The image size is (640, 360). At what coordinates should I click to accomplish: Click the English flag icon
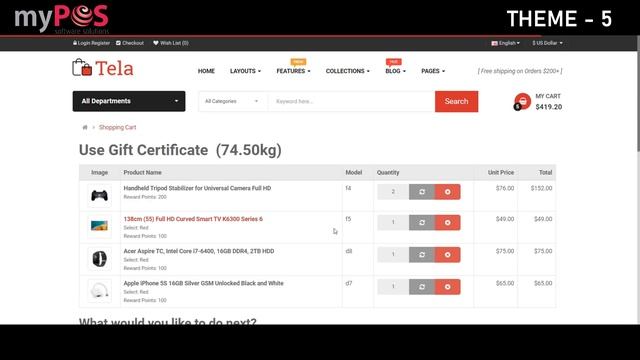pos(494,43)
